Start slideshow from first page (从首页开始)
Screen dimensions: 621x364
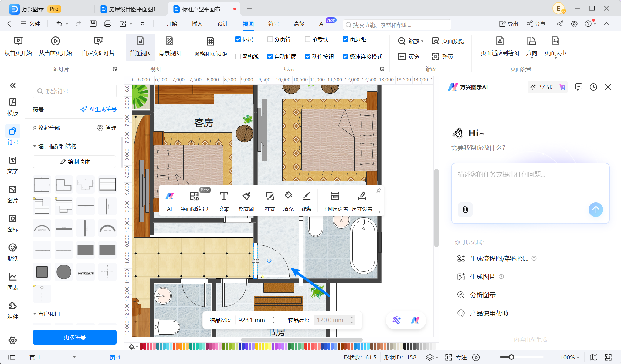click(x=18, y=46)
